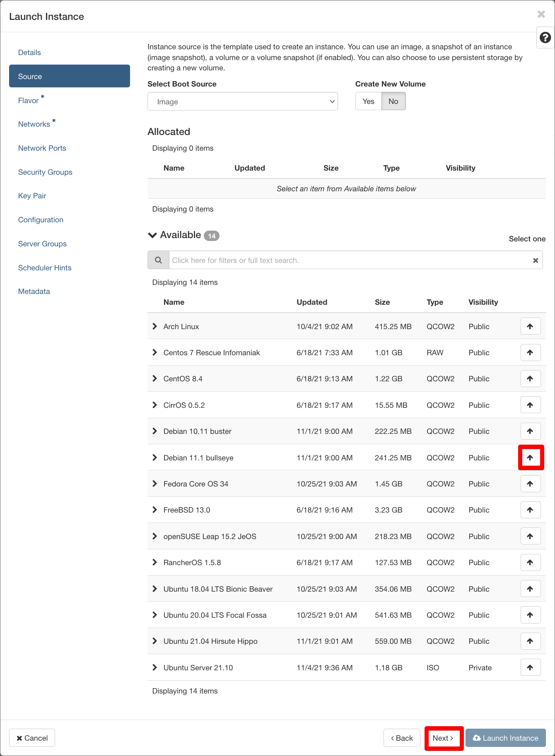The image size is (555, 756).
Task: Open the Select Boot Source dropdown
Action: click(242, 101)
